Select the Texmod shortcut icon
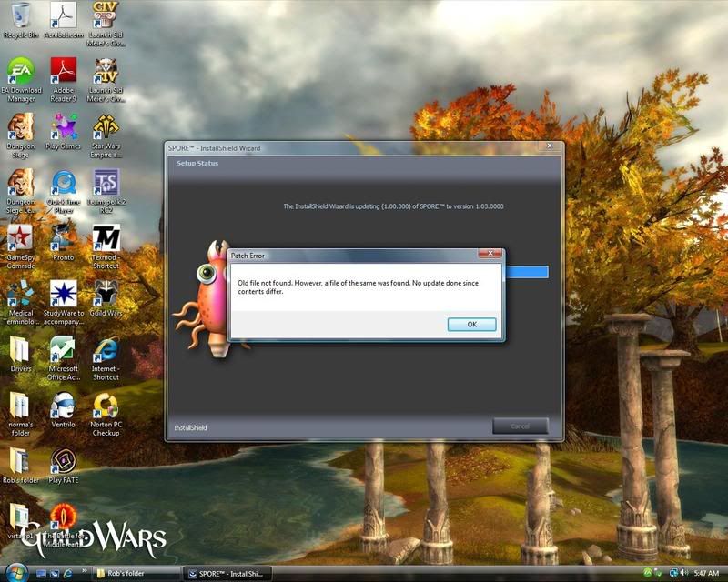The image size is (728, 582). pyautogui.click(x=106, y=247)
